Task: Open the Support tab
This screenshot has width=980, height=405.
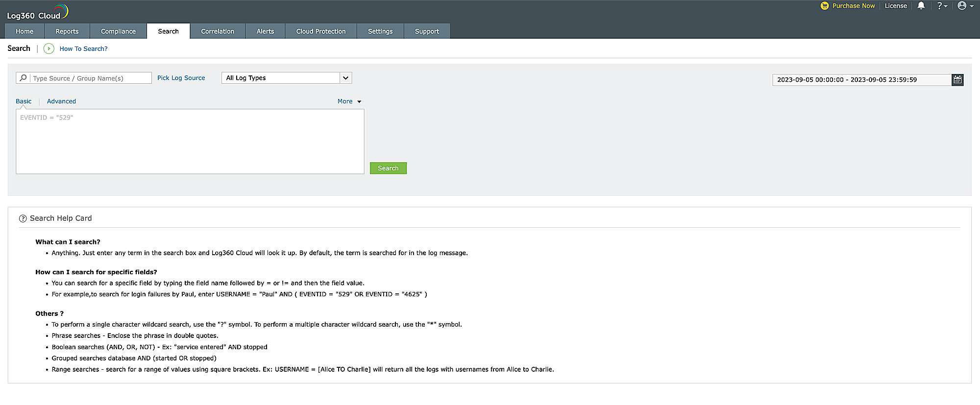Action: pos(427,31)
